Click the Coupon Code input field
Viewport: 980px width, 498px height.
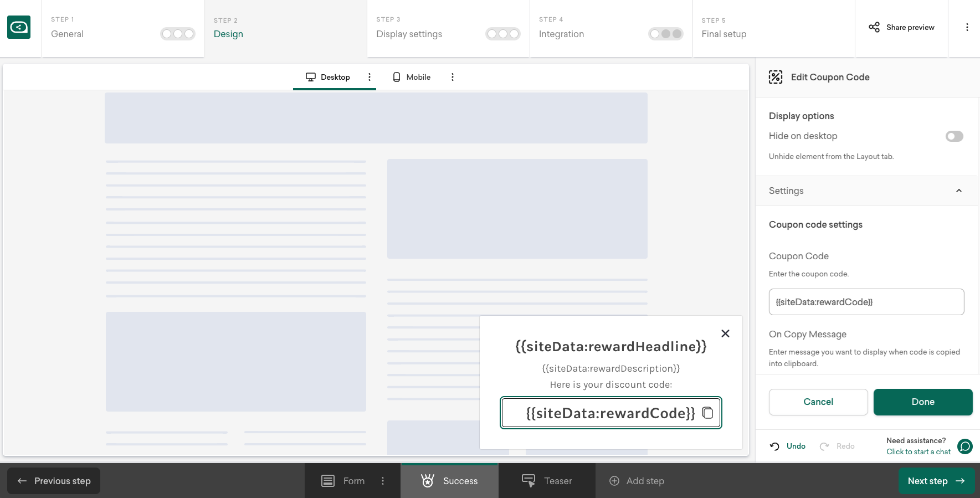[x=866, y=302]
